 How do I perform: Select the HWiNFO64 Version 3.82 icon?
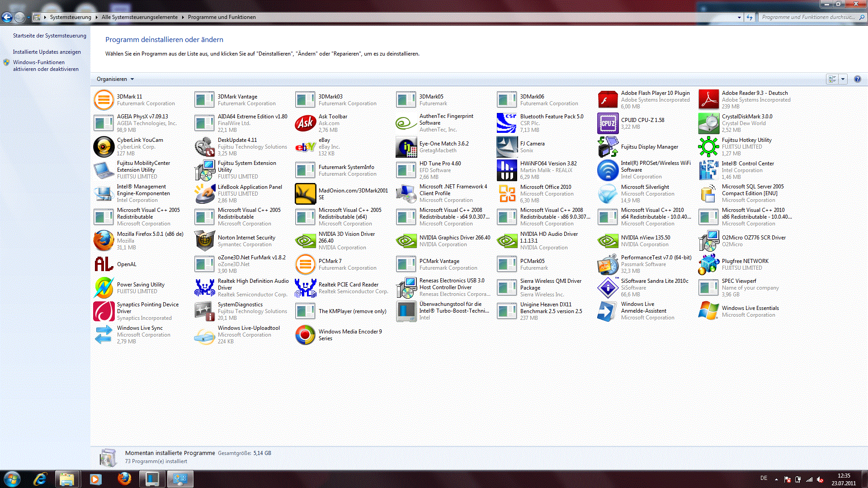(x=507, y=170)
